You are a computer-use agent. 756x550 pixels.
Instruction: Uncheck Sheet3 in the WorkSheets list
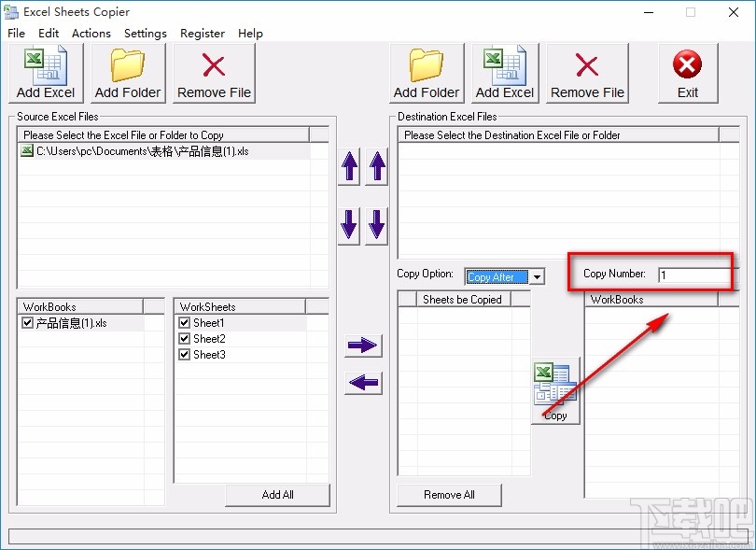(x=184, y=354)
